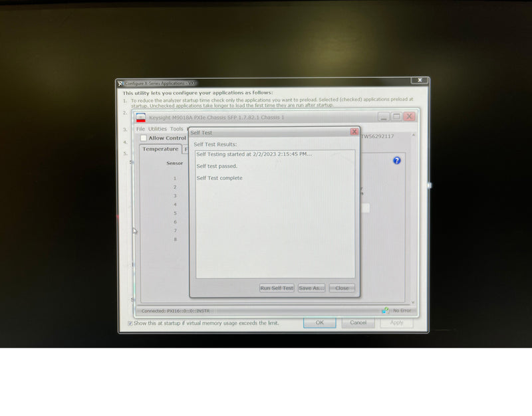Image resolution: width=532 pixels, height=416 pixels.
Task: Toggle the Allow Control checkbox
Action: (x=144, y=138)
